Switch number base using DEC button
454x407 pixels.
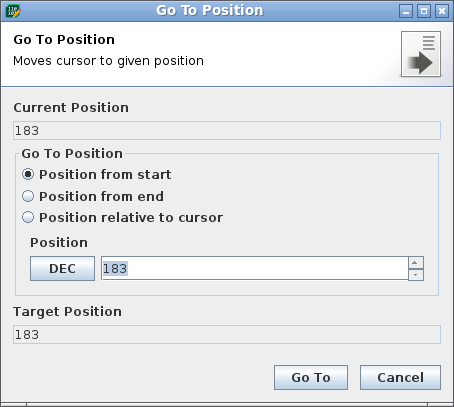click(x=62, y=268)
